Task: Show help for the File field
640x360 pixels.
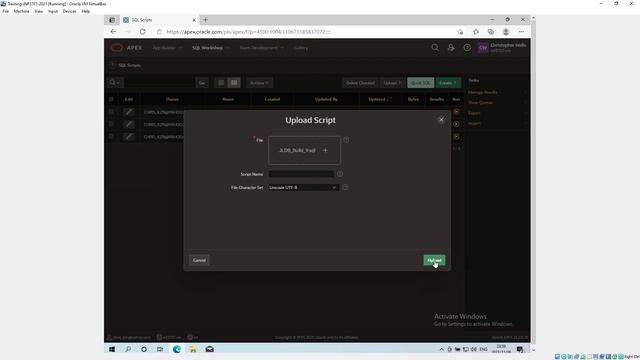Action: pos(346,140)
